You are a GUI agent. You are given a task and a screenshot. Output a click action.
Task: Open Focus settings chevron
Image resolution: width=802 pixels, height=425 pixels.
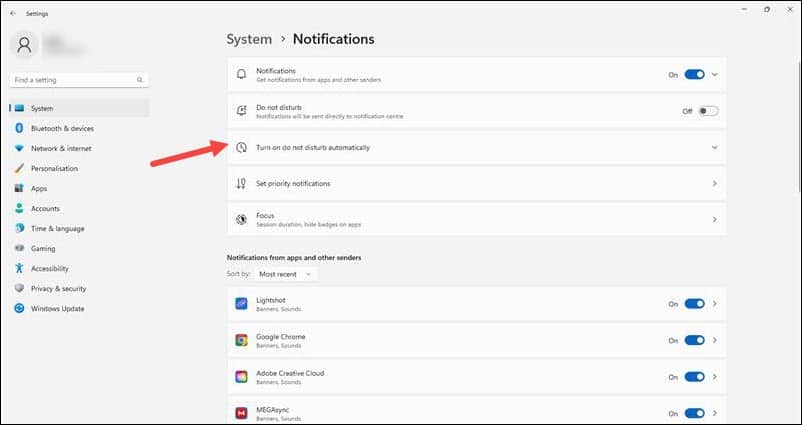point(715,219)
